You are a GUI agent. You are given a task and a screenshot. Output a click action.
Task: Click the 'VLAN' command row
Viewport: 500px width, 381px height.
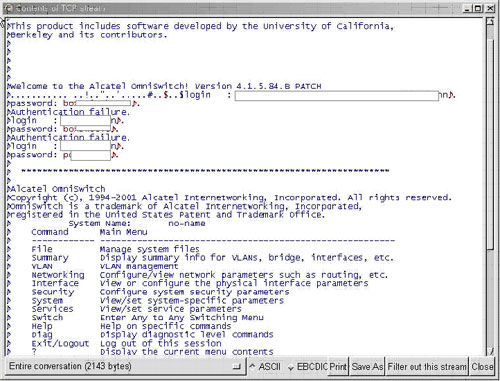(x=105, y=266)
